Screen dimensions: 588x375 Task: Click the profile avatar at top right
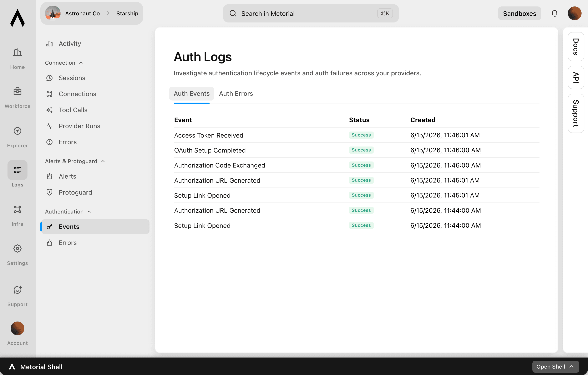coord(574,13)
